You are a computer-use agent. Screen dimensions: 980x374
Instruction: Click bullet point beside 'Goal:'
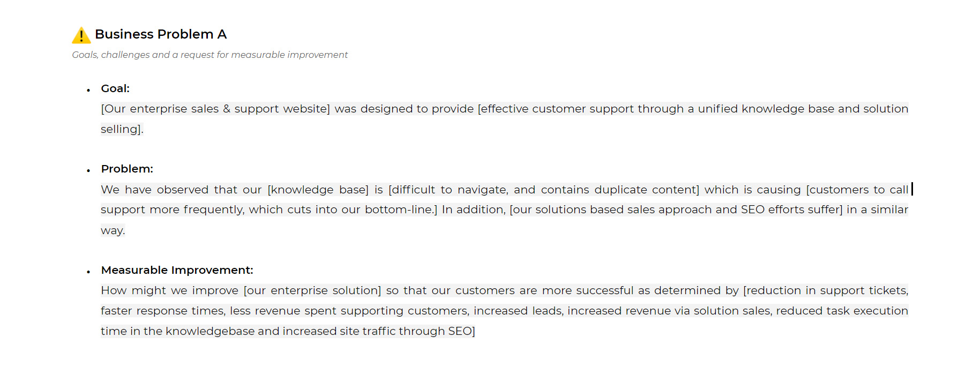tap(88, 91)
